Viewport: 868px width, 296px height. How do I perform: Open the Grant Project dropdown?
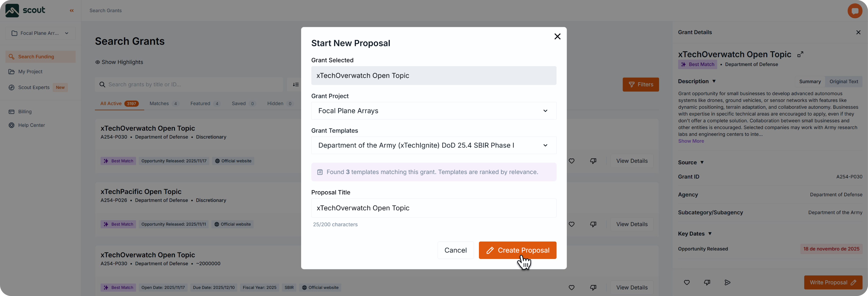point(433,111)
